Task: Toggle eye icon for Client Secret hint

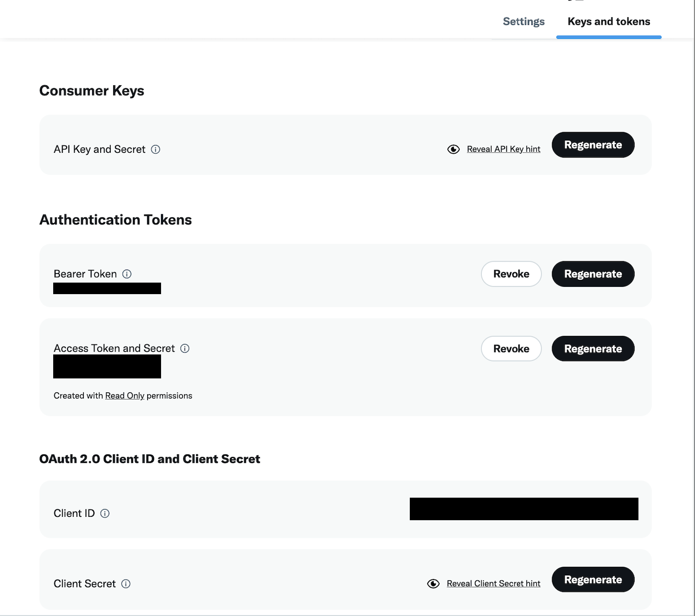Action: point(433,584)
